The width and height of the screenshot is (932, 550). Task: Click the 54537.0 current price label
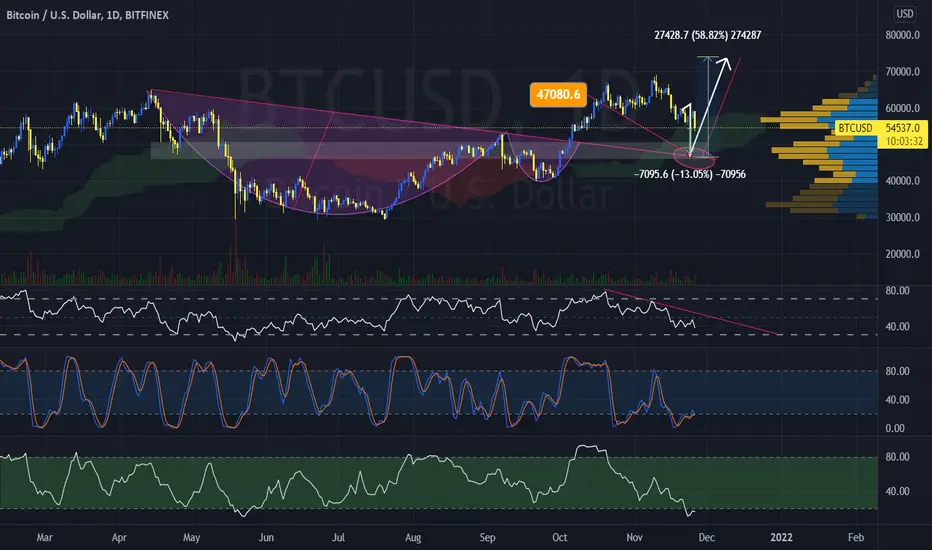[x=902, y=128]
